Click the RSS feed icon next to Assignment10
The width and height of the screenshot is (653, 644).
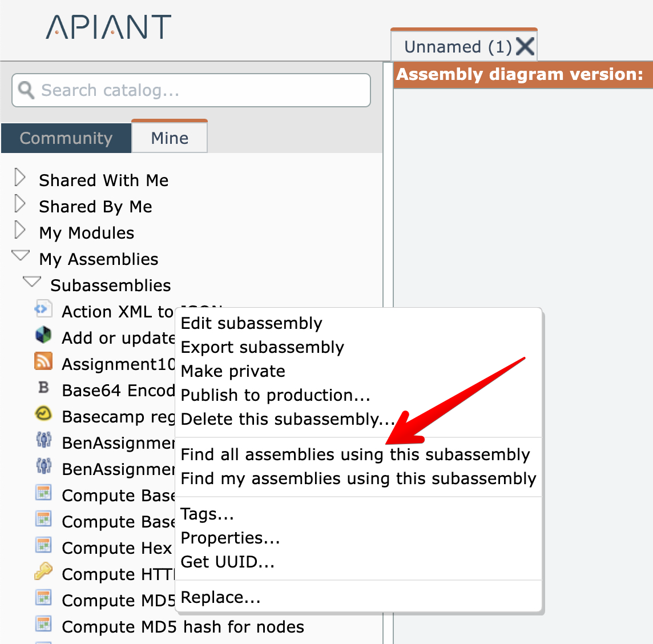(x=43, y=361)
